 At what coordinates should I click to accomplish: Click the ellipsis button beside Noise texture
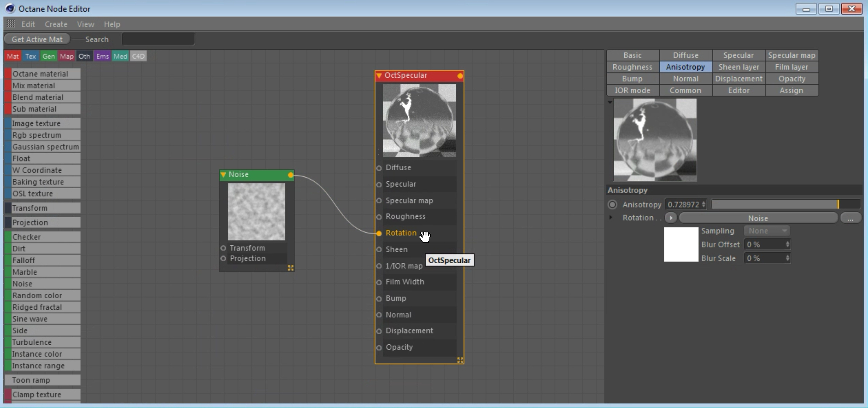(850, 218)
